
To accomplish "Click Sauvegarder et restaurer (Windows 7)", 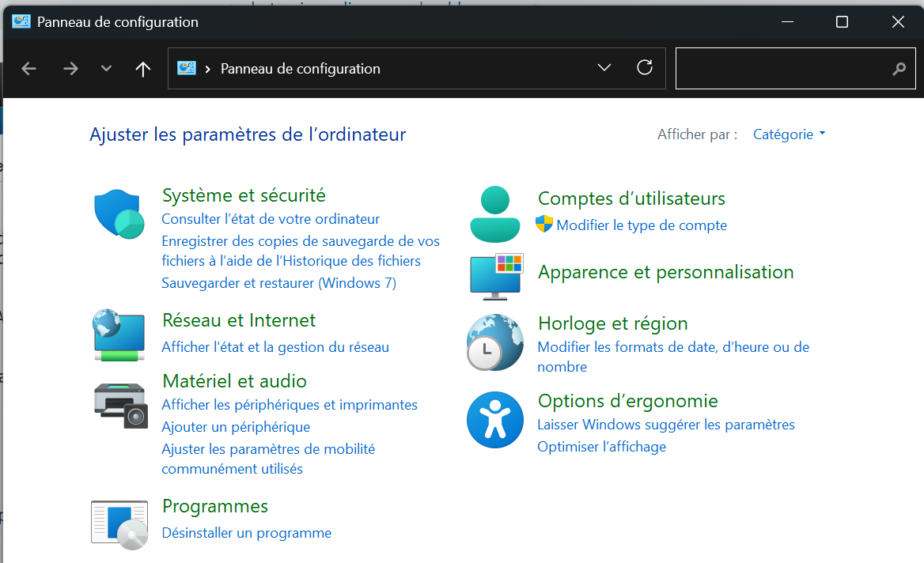I will click(278, 283).
